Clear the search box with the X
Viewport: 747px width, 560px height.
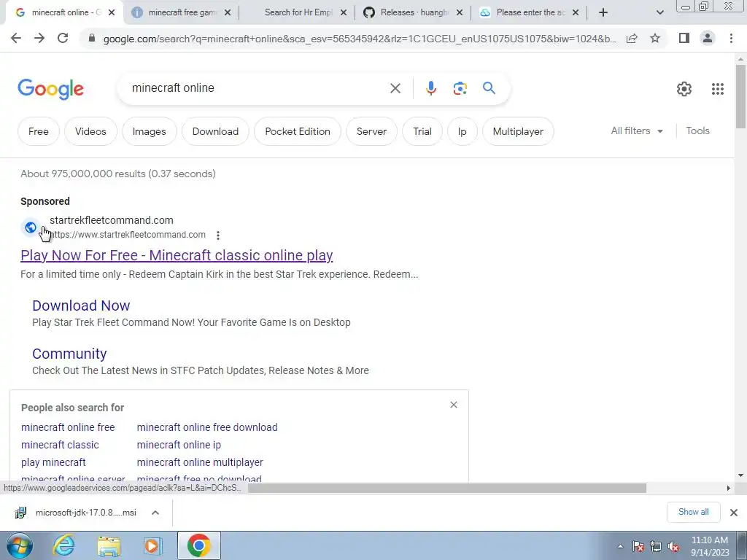(395, 88)
